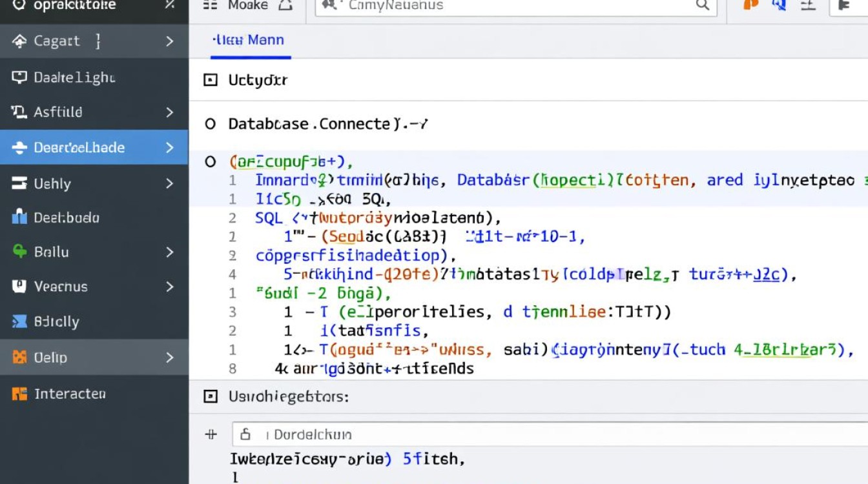
Task: Expand the Cagart sidebar item chevron
Action: click(x=169, y=41)
